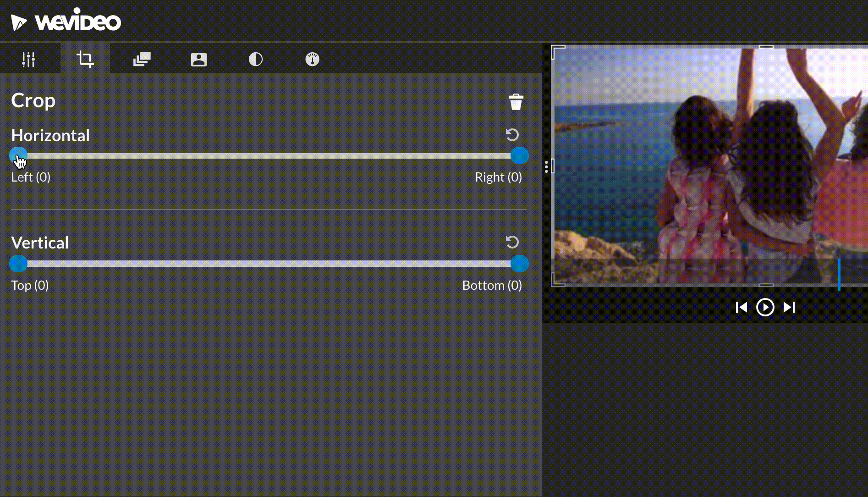Reset the Vertical crop using its reset icon
The image size is (868, 497).
[x=512, y=242]
